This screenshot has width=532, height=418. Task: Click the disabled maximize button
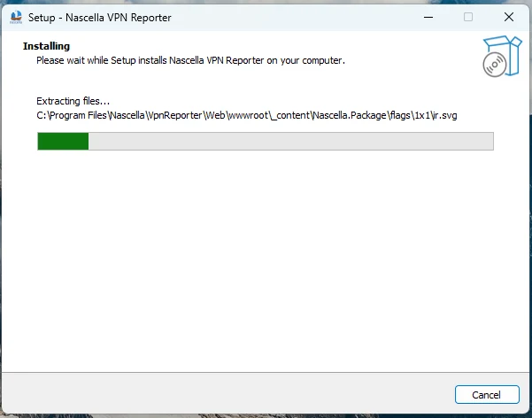tap(468, 17)
